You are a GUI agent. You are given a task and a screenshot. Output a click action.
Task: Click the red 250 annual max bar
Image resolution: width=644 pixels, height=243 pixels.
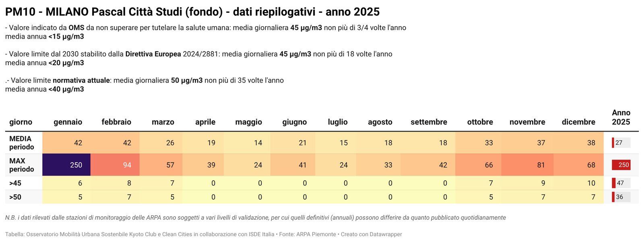click(x=621, y=165)
